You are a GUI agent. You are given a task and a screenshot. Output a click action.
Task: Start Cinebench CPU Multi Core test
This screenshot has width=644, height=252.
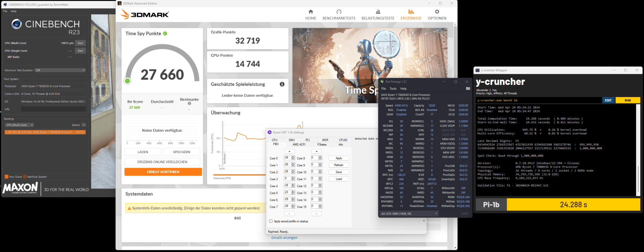80,43
